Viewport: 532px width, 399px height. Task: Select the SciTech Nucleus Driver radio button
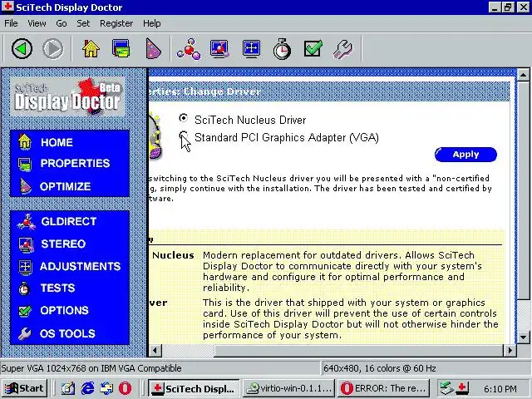pyautogui.click(x=183, y=118)
